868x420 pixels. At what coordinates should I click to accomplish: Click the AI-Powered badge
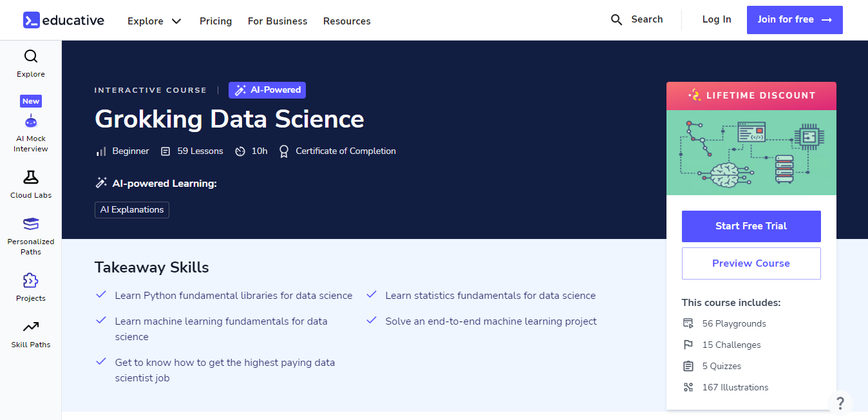coord(267,90)
